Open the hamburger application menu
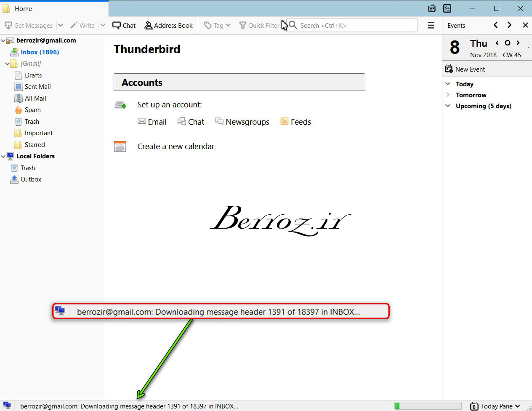 [x=431, y=26]
